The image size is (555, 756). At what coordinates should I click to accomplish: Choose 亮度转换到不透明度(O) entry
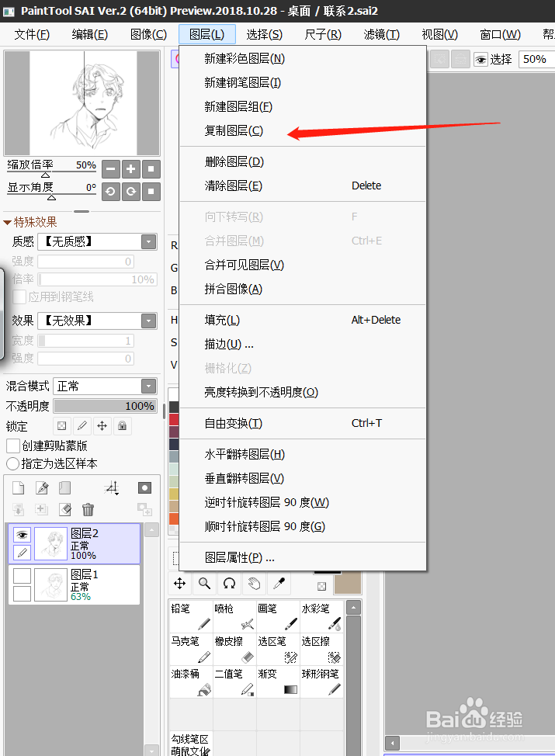point(302,392)
